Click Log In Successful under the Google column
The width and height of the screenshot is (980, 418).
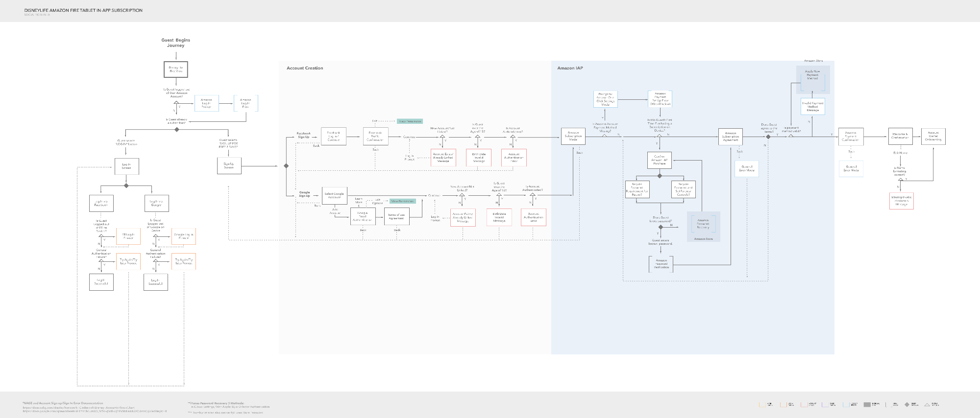[156, 282]
